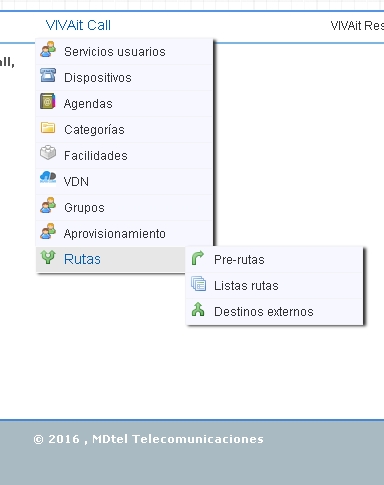Click the Aprovisionamiento users icon

click(48, 231)
